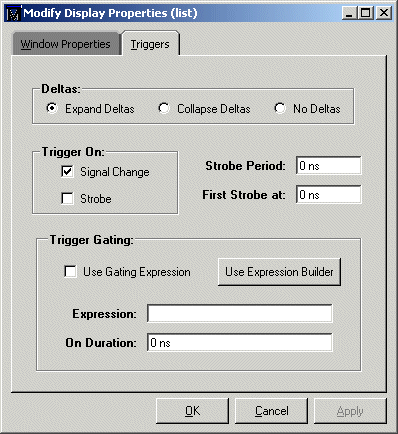
Task: Click the First Strobe at field
Action: click(329, 194)
